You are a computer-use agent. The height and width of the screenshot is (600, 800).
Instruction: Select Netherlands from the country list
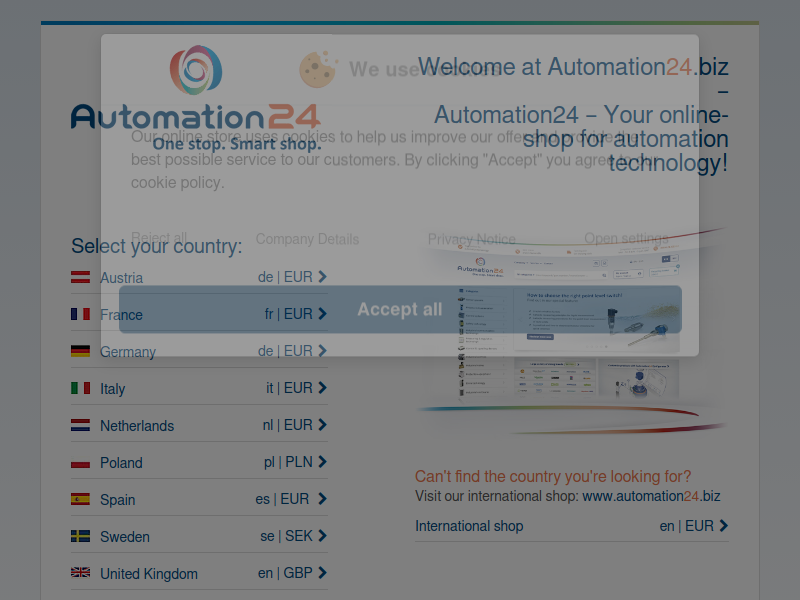(x=199, y=425)
